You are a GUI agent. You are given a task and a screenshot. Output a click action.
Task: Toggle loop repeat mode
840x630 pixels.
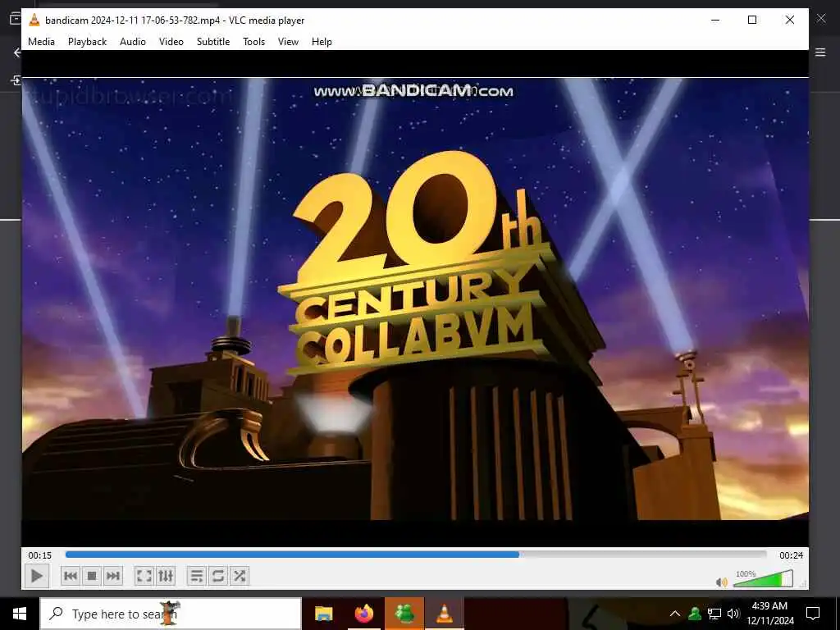218,576
